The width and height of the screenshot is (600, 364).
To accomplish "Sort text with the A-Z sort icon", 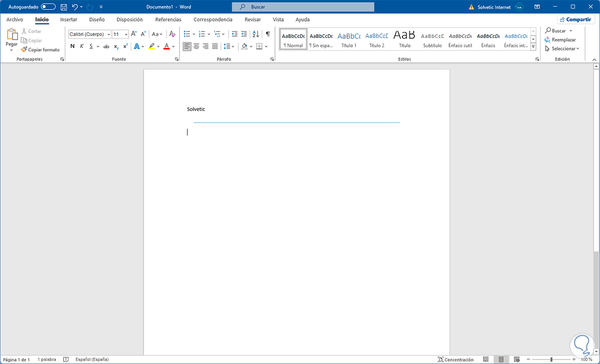I will [x=255, y=34].
